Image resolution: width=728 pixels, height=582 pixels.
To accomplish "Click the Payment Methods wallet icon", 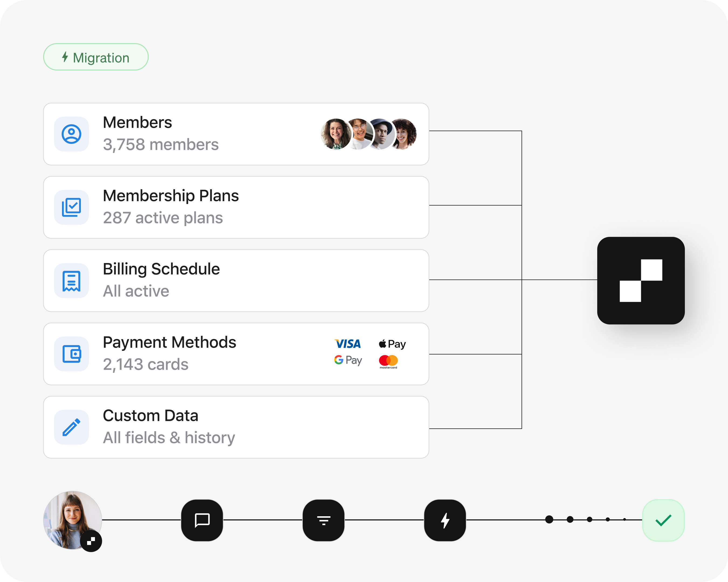I will click(x=71, y=354).
